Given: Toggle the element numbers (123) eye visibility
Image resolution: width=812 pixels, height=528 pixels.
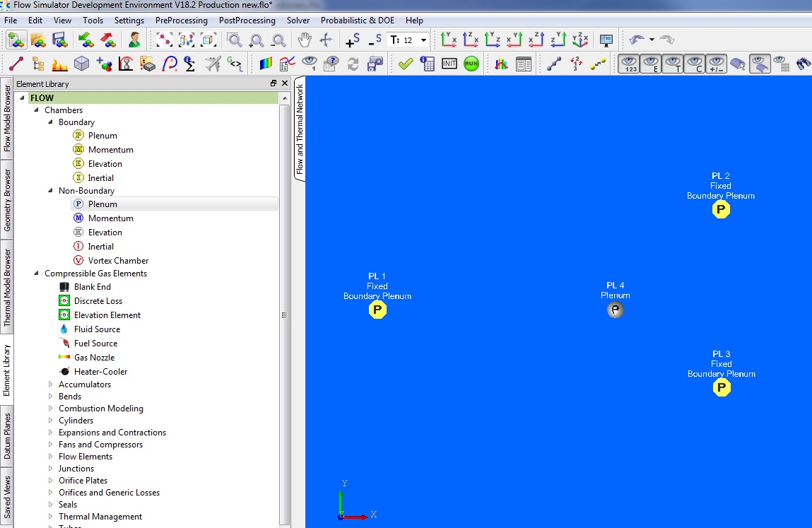Looking at the screenshot, I should point(630,64).
